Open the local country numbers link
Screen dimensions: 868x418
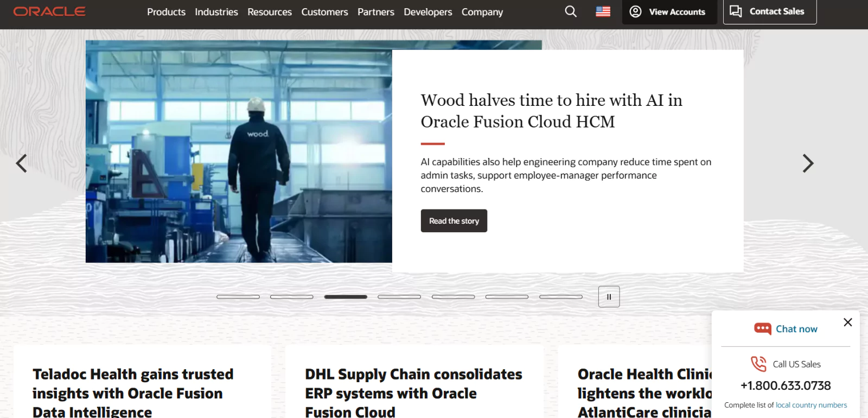(x=811, y=405)
